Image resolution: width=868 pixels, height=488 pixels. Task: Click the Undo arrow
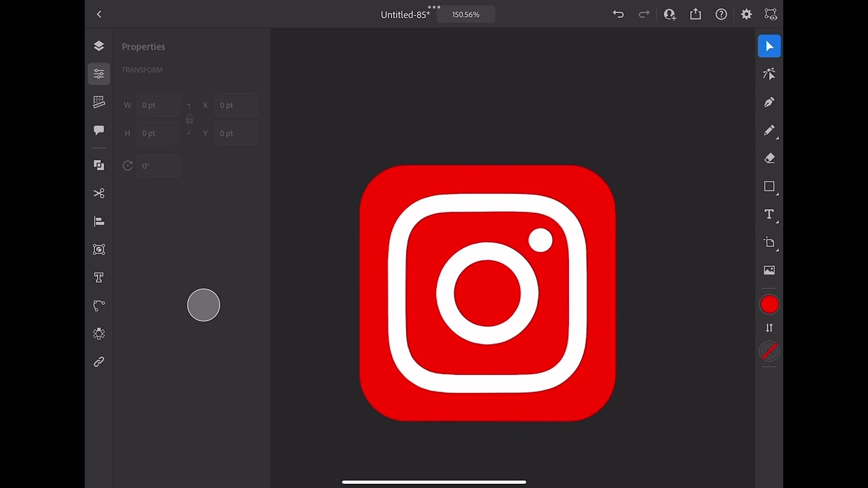click(x=618, y=14)
